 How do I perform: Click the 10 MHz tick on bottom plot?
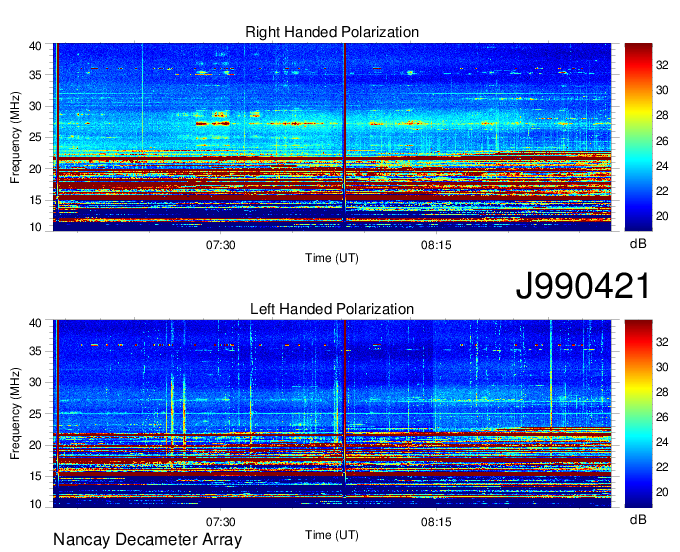pyautogui.click(x=35, y=504)
